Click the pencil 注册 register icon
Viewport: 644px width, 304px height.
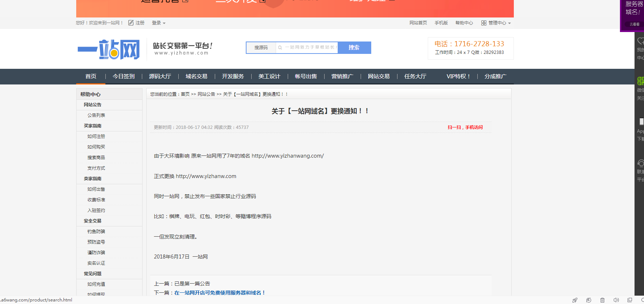tap(131, 23)
